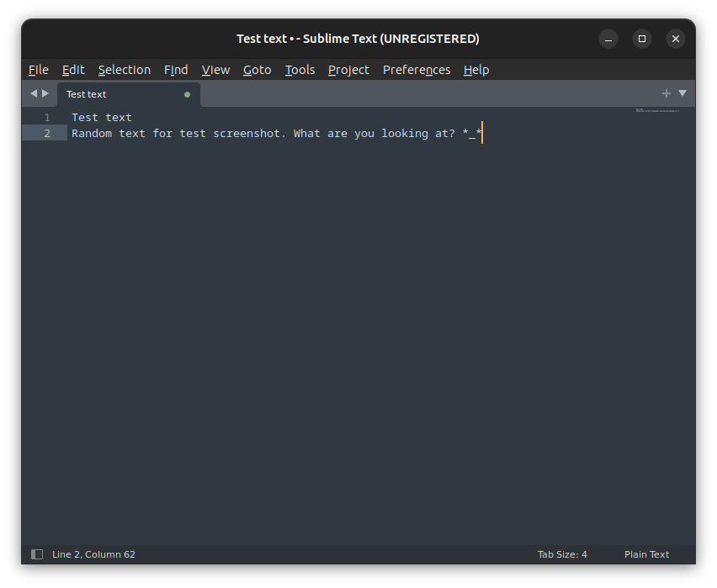Open the Help menu
717x588 pixels.
click(475, 70)
